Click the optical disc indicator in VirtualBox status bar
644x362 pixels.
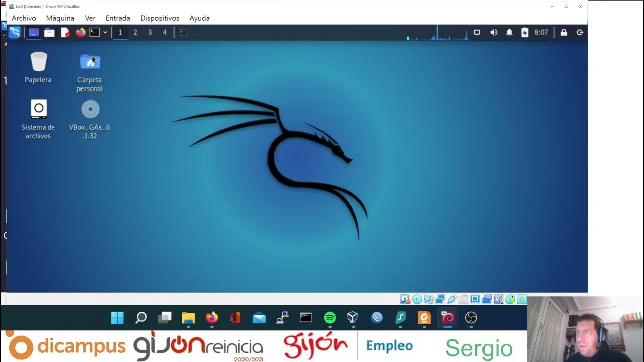tap(417, 299)
